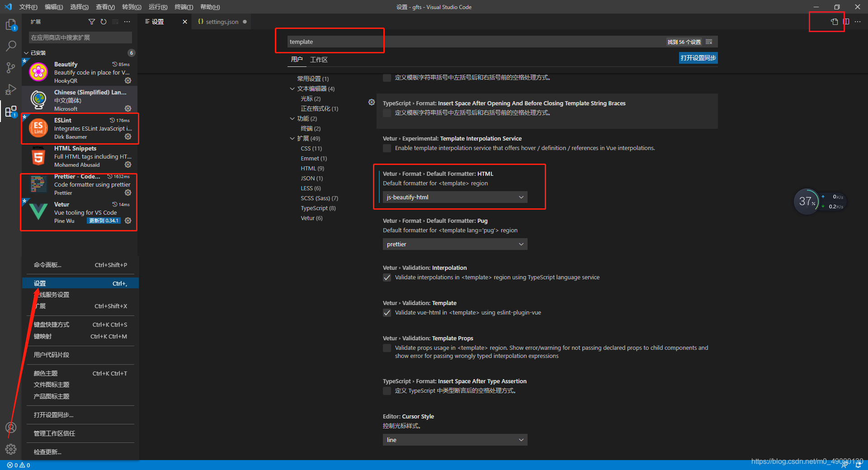The height and width of the screenshot is (470, 868).
Task: Collapse the 扩展 (49) settings tree group
Action: click(292, 138)
